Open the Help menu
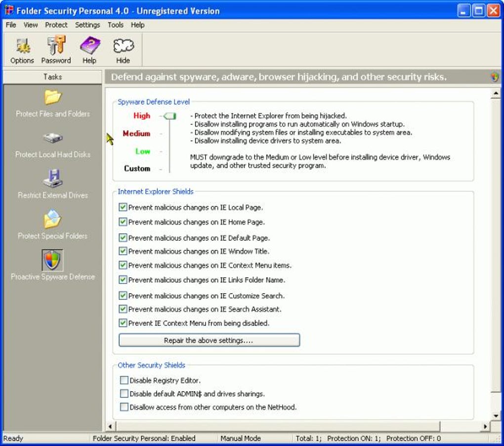Viewport: 504px width, 446px height. (137, 25)
